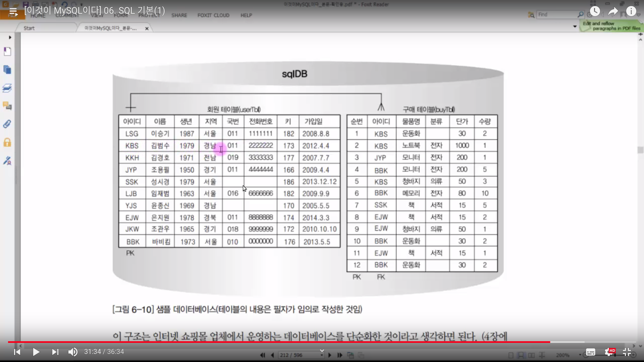Screen dimensions: 644x362
Task: Close the 이것이MySQL이다 PDF tab
Action: [147, 28]
